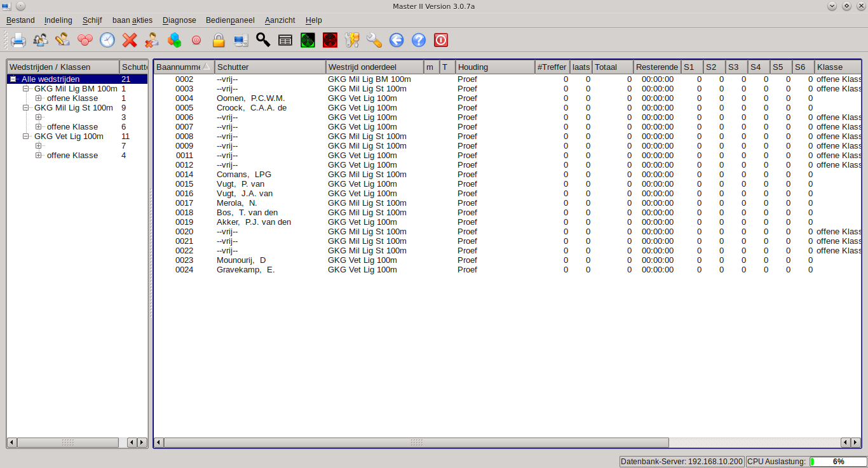Image resolution: width=868 pixels, height=468 pixels.
Task: Collapse the GKG Mil Lig BM 100m node
Action: 26,89
